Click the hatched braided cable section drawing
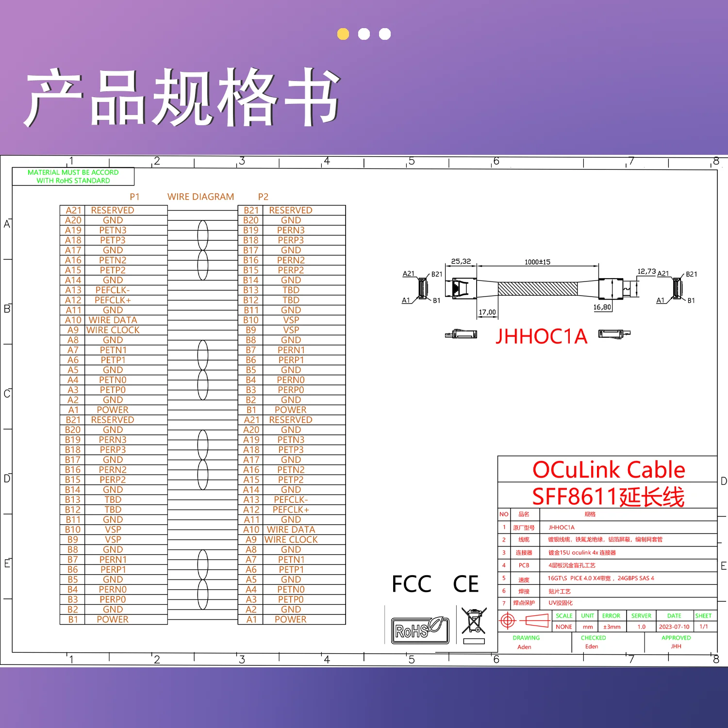Viewport: 728px width, 728px height. point(537,289)
